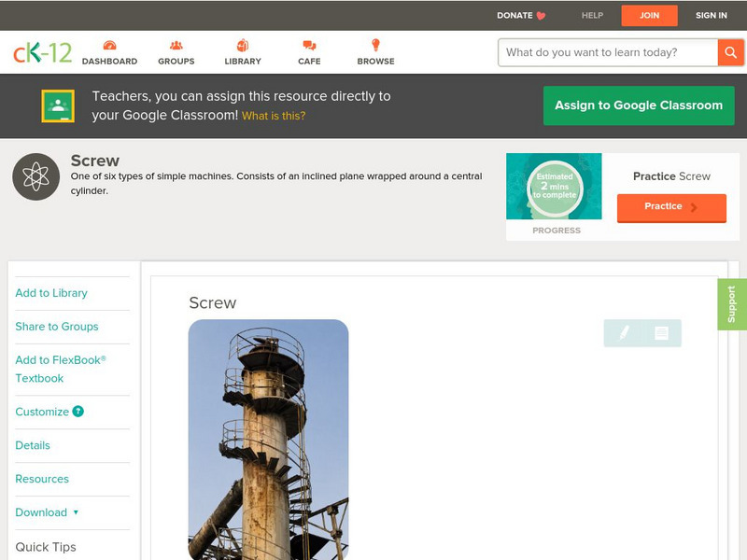Click Share to Groups
The image size is (747, 560).
[57, 327]
